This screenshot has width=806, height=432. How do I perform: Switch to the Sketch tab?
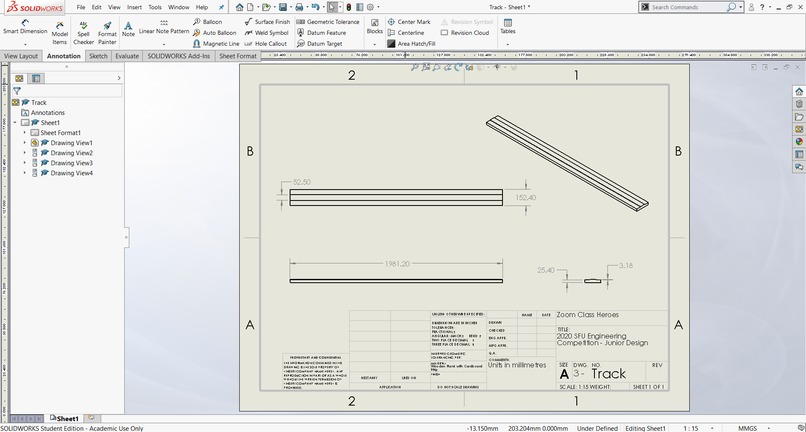[98, 56]
